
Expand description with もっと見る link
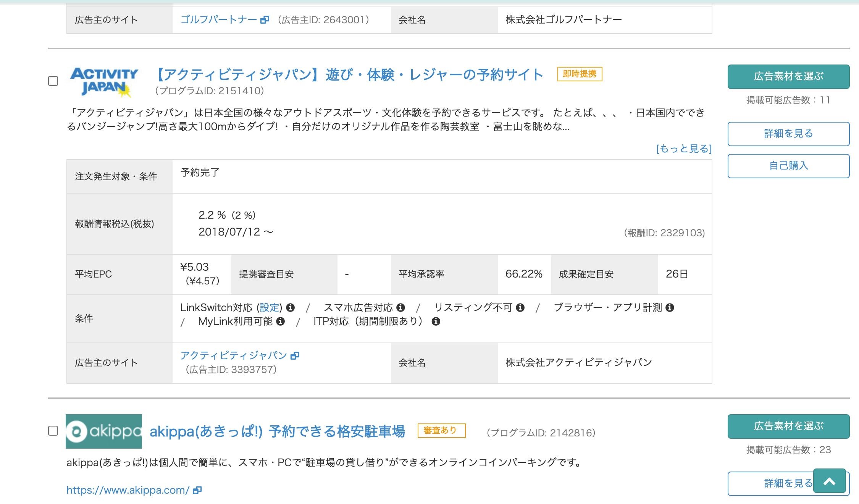tap(684, 149)
